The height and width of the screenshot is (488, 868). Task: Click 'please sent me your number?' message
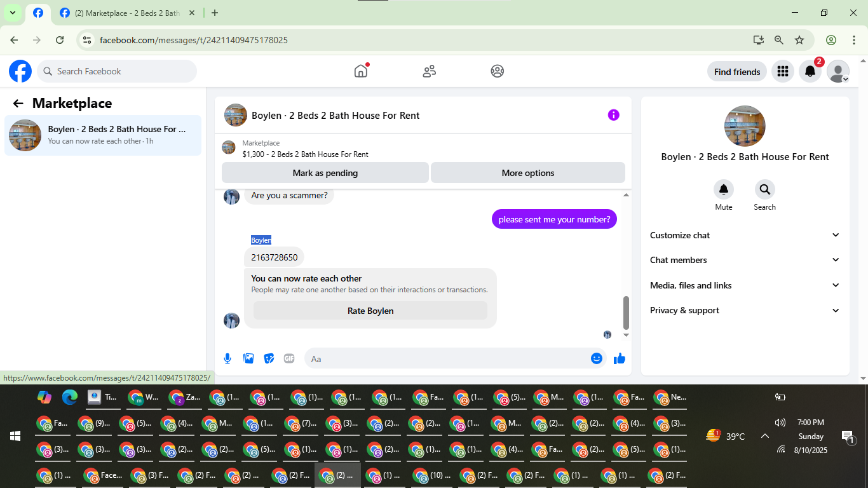(554, 219)
